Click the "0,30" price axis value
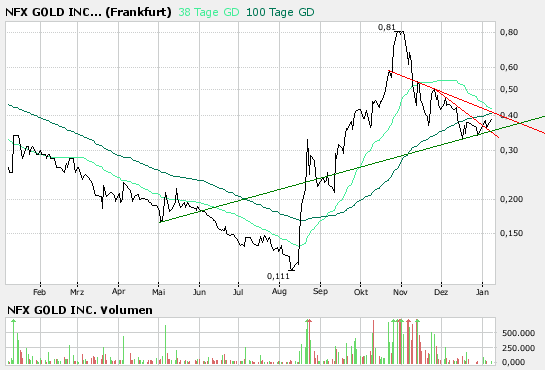This screenshot has height=384, width=545. [x=509, y=150]
